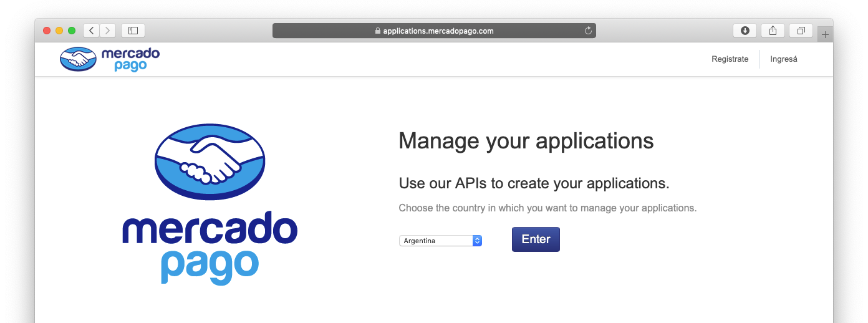Click the 'Choose the country' instruction text
868x323 pixels.
pyautogui.click(x=547, y=208)
